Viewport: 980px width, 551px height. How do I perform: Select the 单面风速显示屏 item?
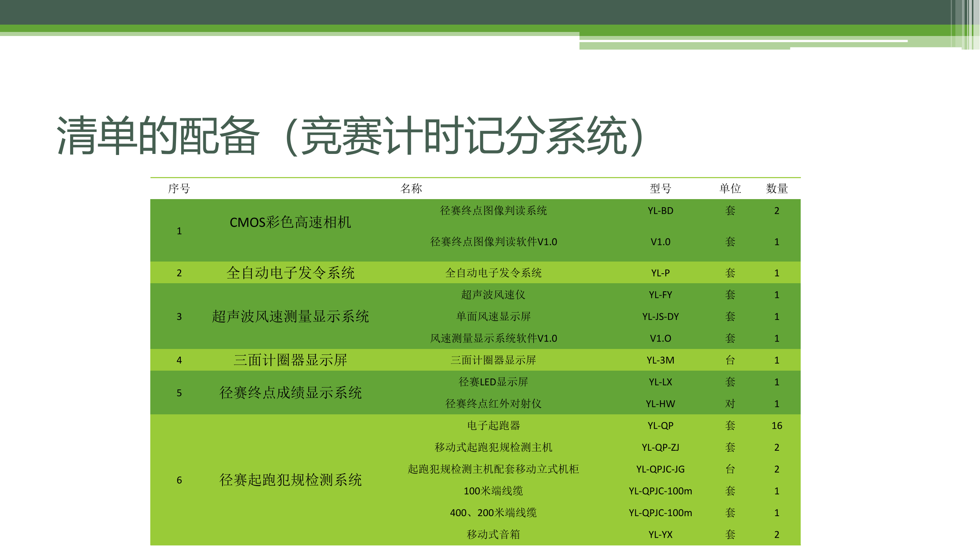pos(493,316)
